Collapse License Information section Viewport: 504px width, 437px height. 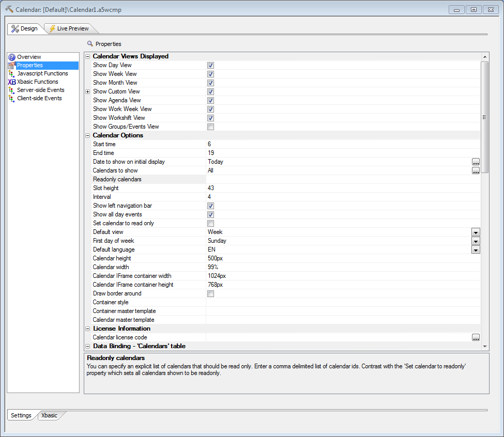[x=87, y=329]
